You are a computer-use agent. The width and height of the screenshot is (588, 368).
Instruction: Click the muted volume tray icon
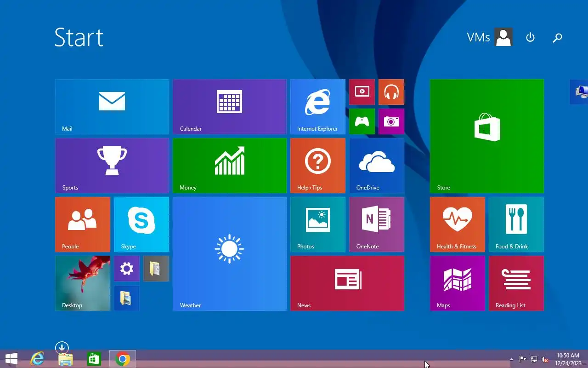[x=545, y=359]
